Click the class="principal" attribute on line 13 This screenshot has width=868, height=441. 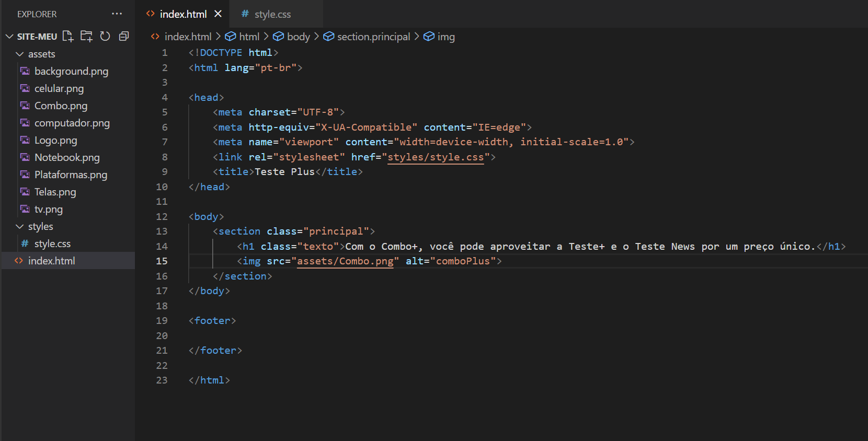(x=318, y=231)
